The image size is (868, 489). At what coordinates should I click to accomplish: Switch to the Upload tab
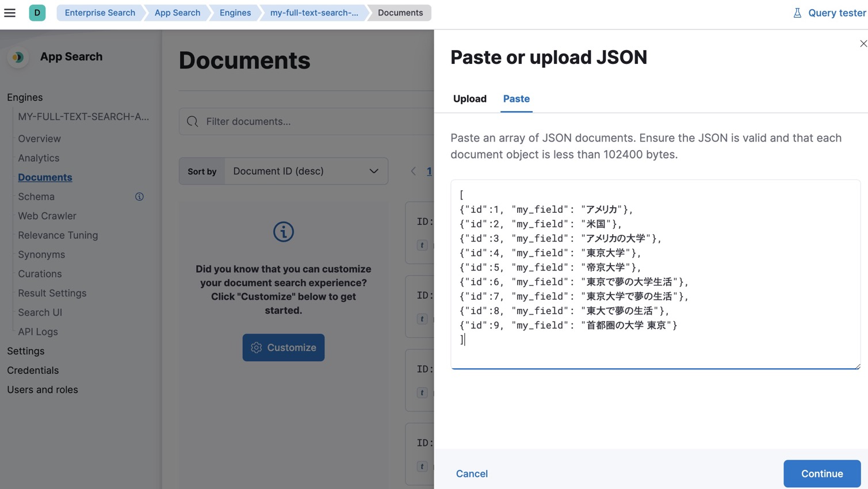[470, 99]
